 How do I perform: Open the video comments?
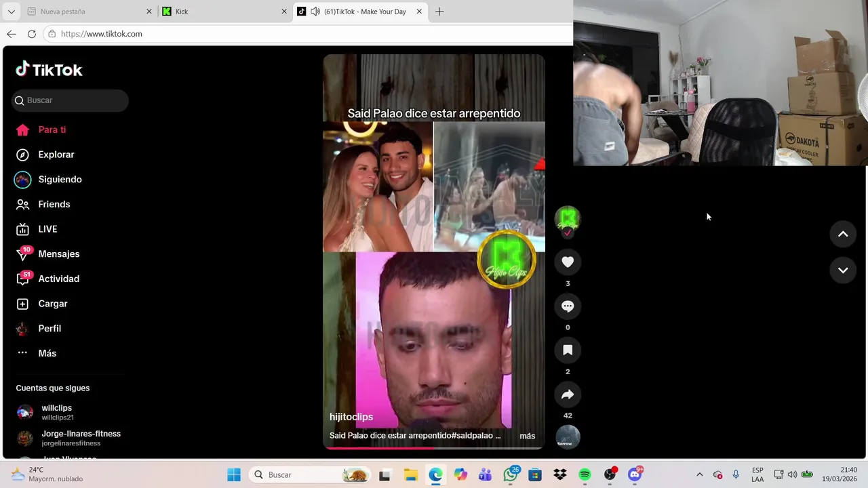click(568, 306)
